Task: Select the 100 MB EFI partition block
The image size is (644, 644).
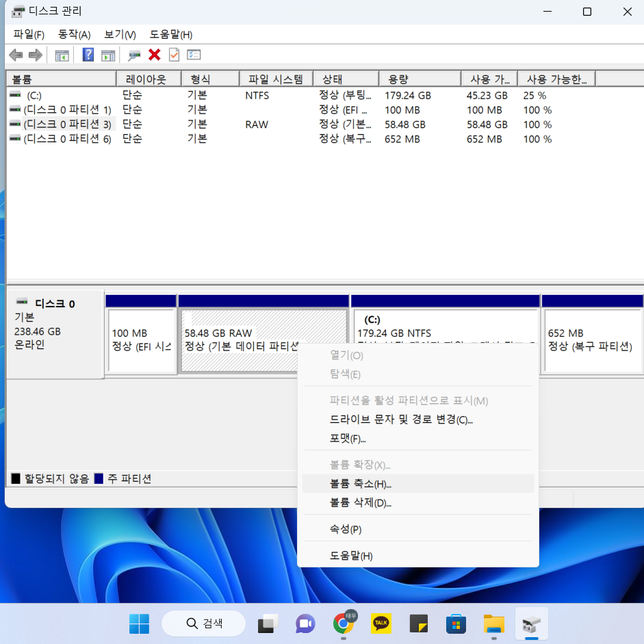Action: click(x=141, y=341)
